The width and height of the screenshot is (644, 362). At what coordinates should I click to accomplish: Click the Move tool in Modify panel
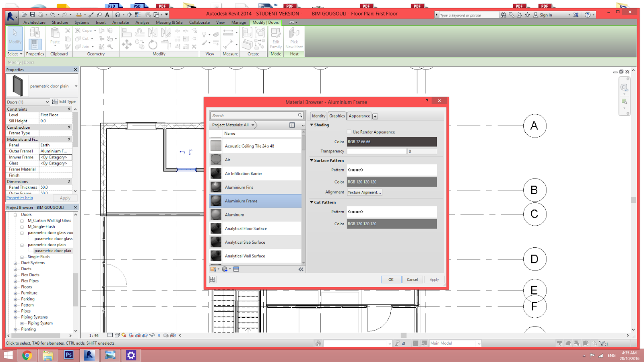click(127, 44)
